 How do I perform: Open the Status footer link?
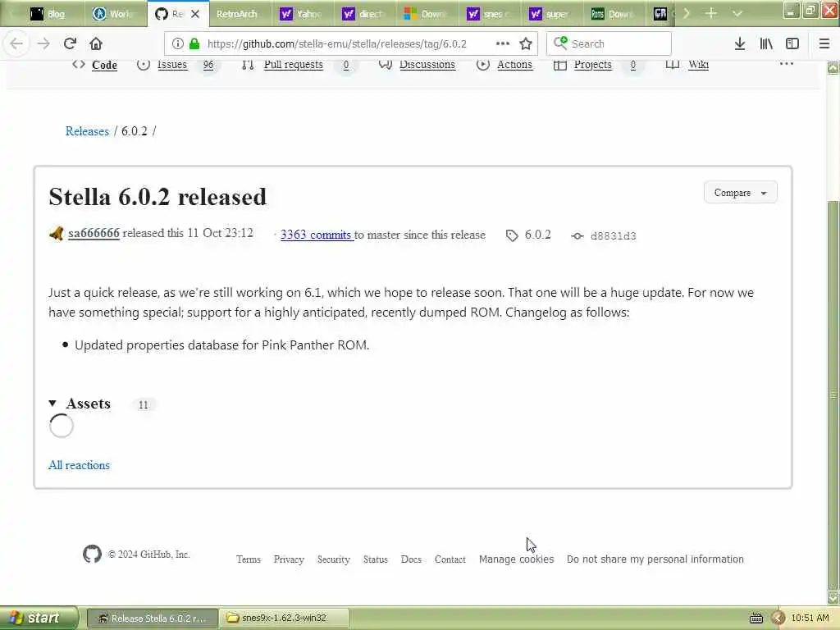[376, 559]
